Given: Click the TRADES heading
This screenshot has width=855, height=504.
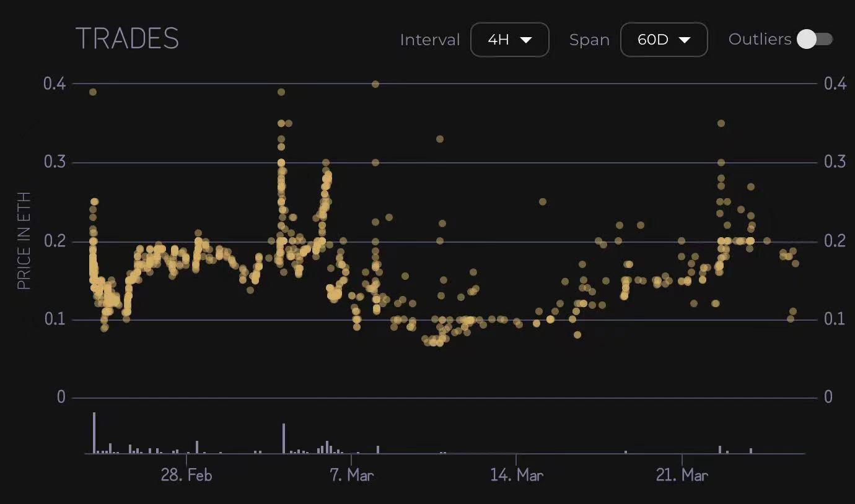Looking at the screenshot, I should tap(127, 39).
